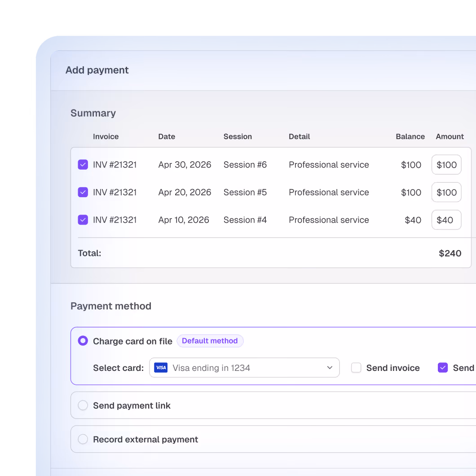Edit amount field for Session #5
This screenshot has height=476, width=476.
[x=446, y=192]
